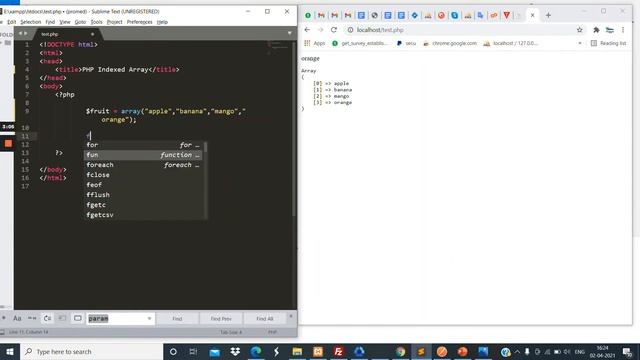Expand the bookmarks overflow dropdown arrow
Screen dimensions: 640x360
tap(580, 43)
